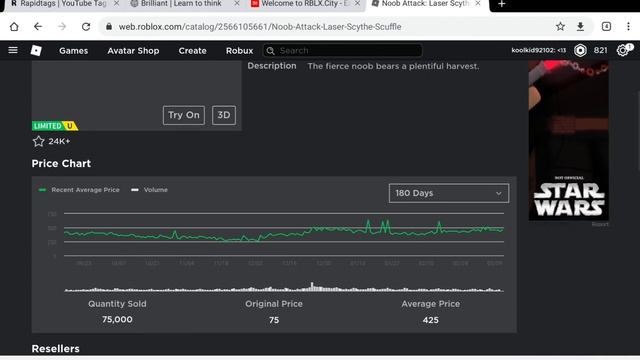This screenshot has height=360, width=640.
Task: Click the Try On button
Action: 184,115
